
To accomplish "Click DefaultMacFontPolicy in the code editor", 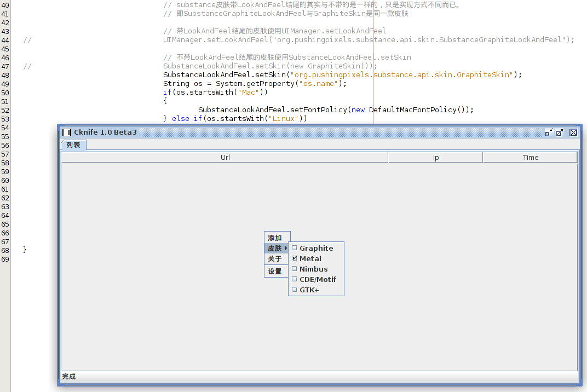I will pos(412,109).
